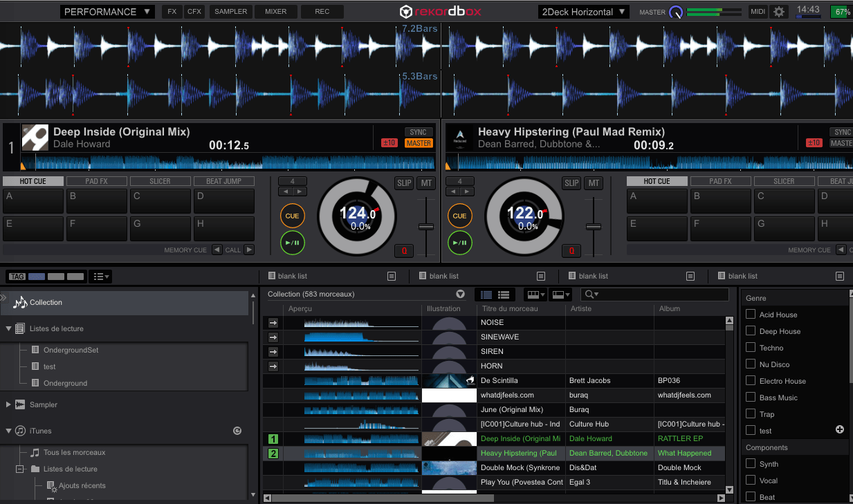
Task: Open the 2Deck Horizontal layout dropdown
Action: click(583, 11)
